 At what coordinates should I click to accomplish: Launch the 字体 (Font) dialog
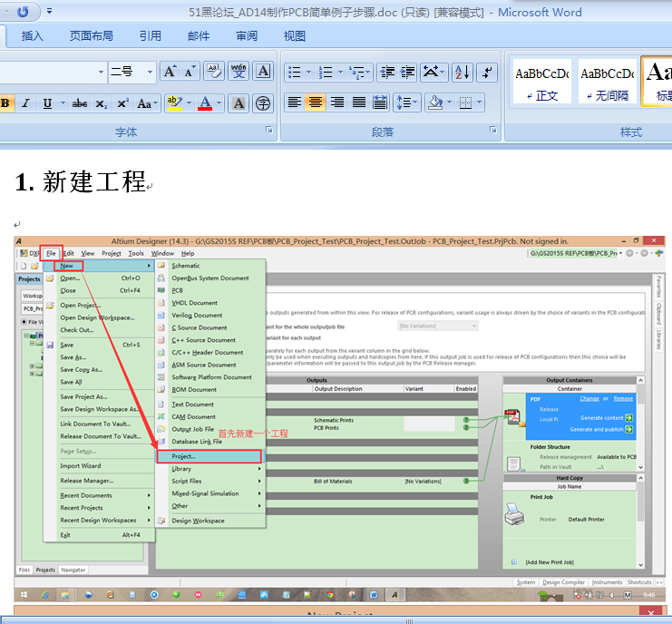click(268, 130)
